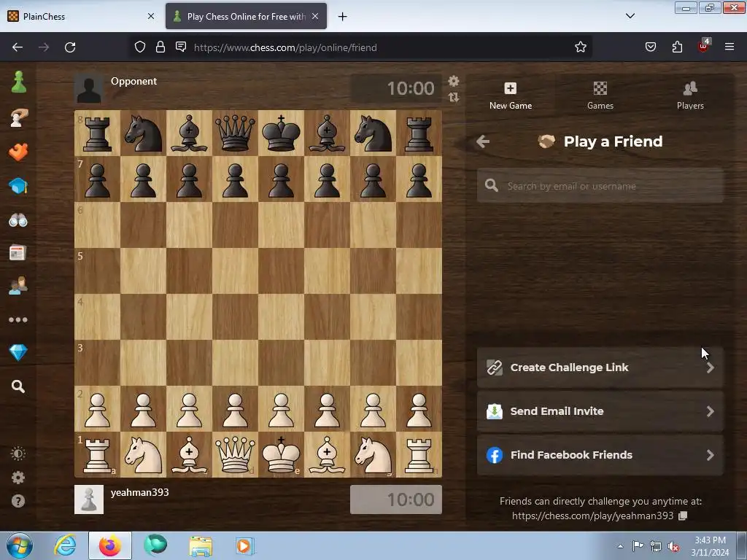Viewport: 747px width, 560px height.
Task: Toggle light/dark mode sun icon
Action: coord(18,454)
